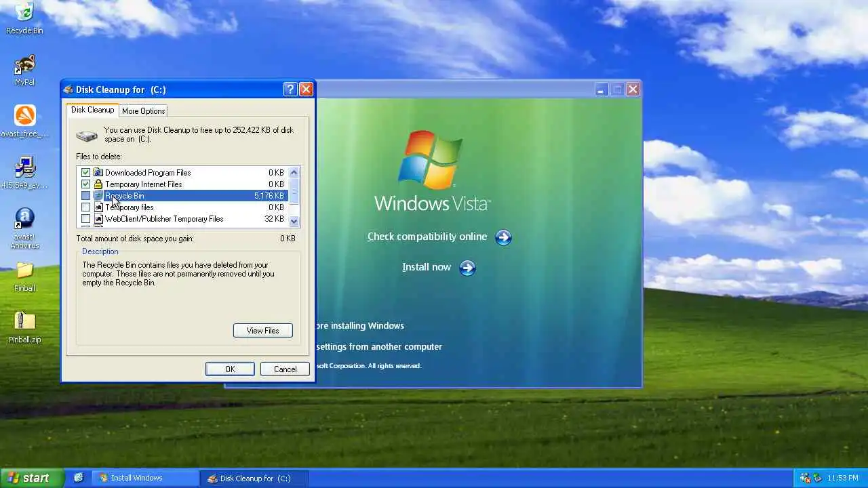Click the file list scrollbar thumb
Viewport: 868px width, 488px height.
[294, 190]
